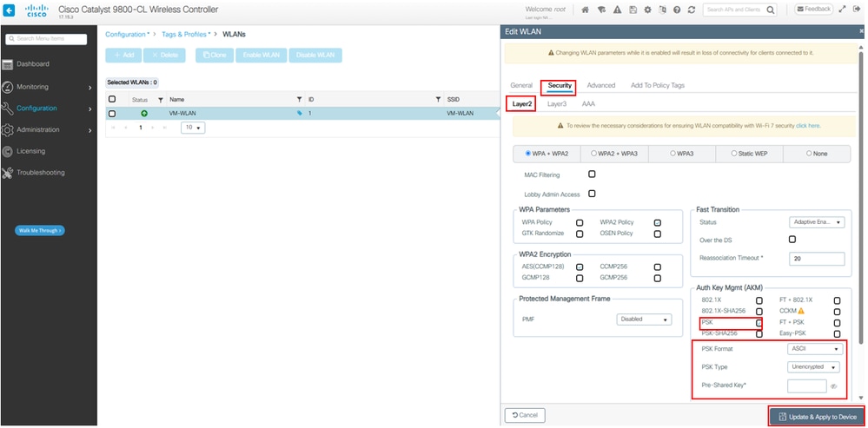Switch to the Layer3 sub-tab
868x428 pixels.
(557, 104)
